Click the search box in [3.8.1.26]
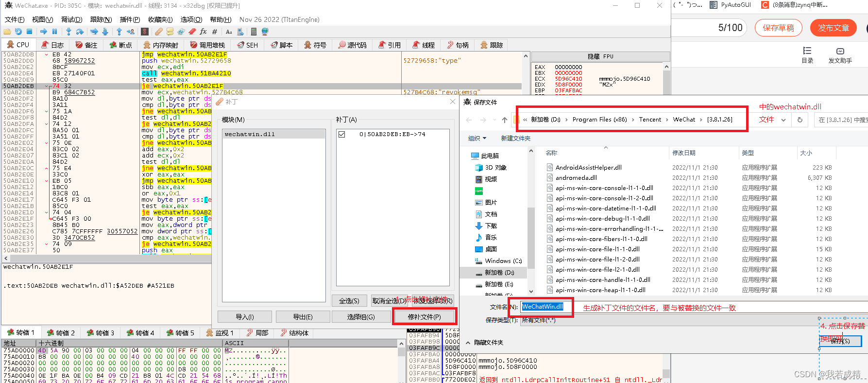Image resolution: width=868 pixels, height=383 pixels. pyautogui.click(x=841, y=120)
